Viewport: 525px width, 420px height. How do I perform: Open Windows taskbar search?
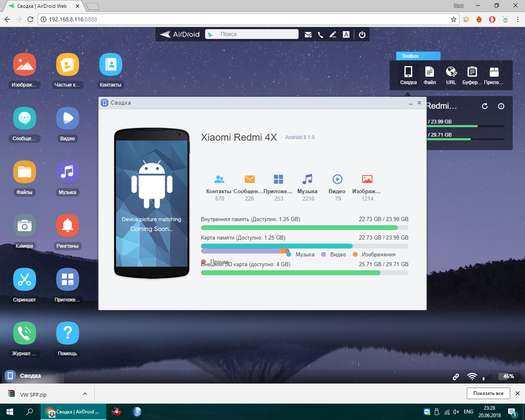click(30, 412)
